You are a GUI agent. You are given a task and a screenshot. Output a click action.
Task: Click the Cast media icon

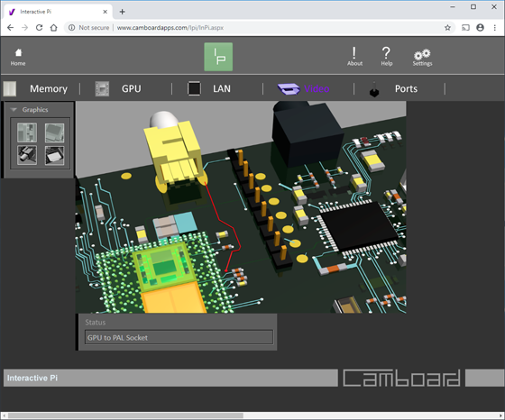465,28
